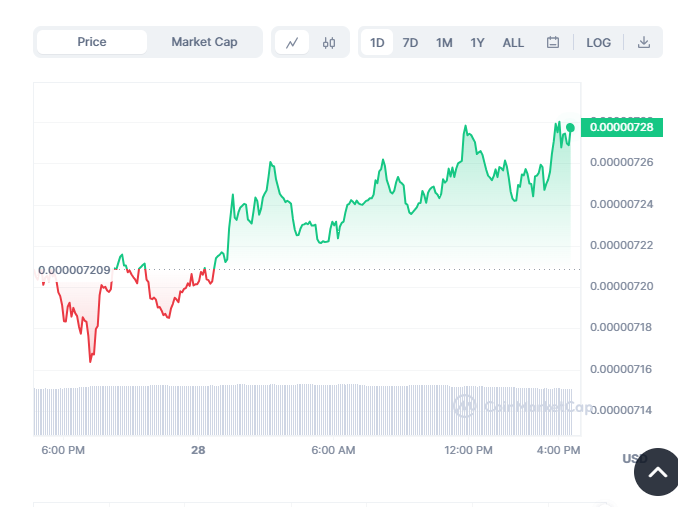The image size is (678, 507).
Task: Click the 0.00000722 axis label
Action: 621,245
